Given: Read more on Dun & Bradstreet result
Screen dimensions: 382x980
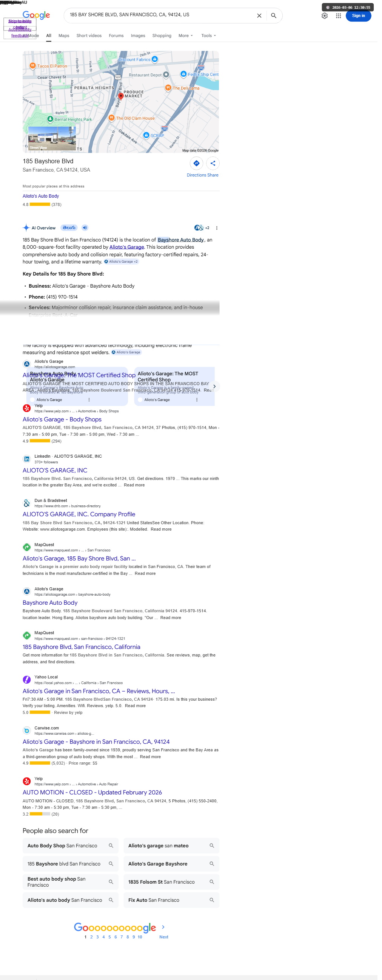Looking at the screenshot, I should pos(161,529).
